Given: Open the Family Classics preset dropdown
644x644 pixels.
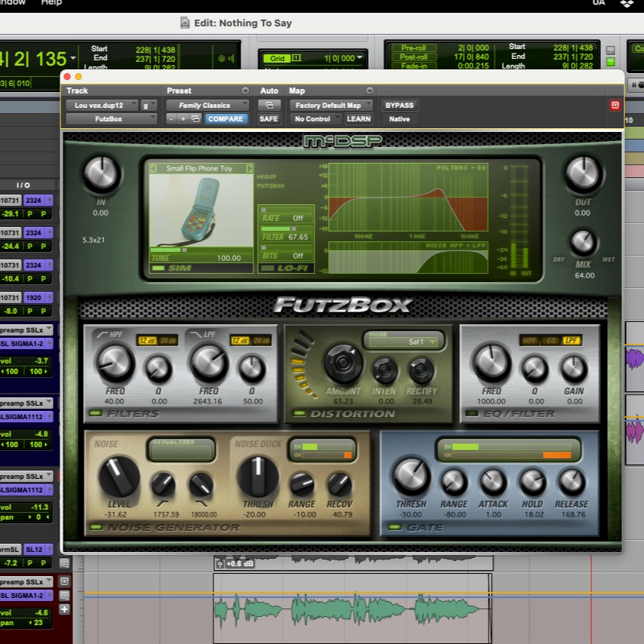Looking at the screenshot, I should click(207, 105).
